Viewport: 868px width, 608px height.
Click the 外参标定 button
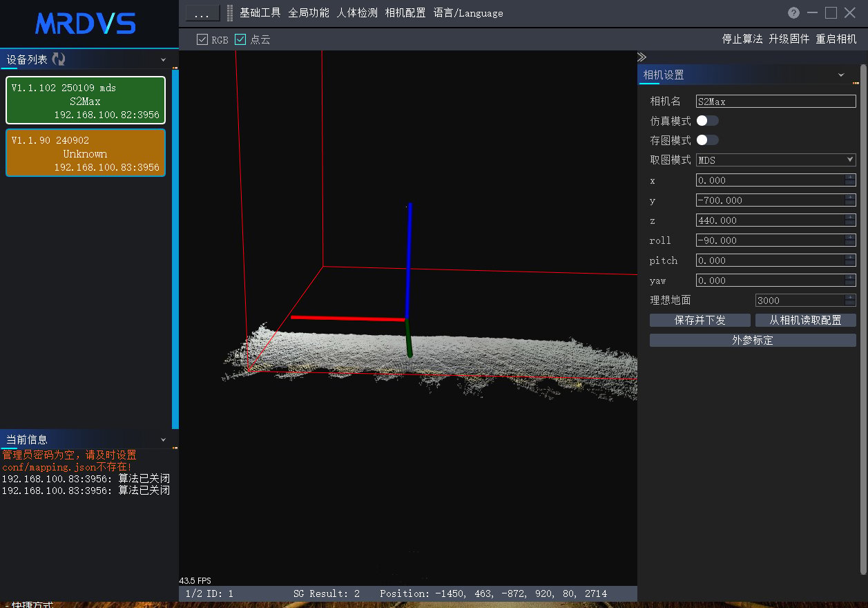753,341
